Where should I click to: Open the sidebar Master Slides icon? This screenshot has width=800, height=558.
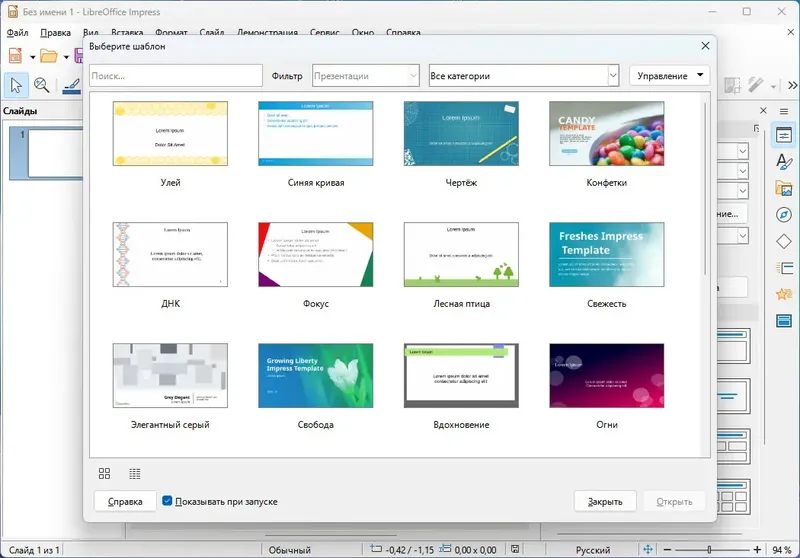click(x=784, y=321)
